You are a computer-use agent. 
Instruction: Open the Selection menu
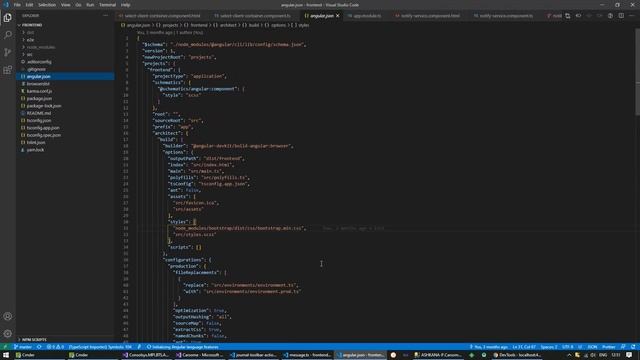click(47, 5)
